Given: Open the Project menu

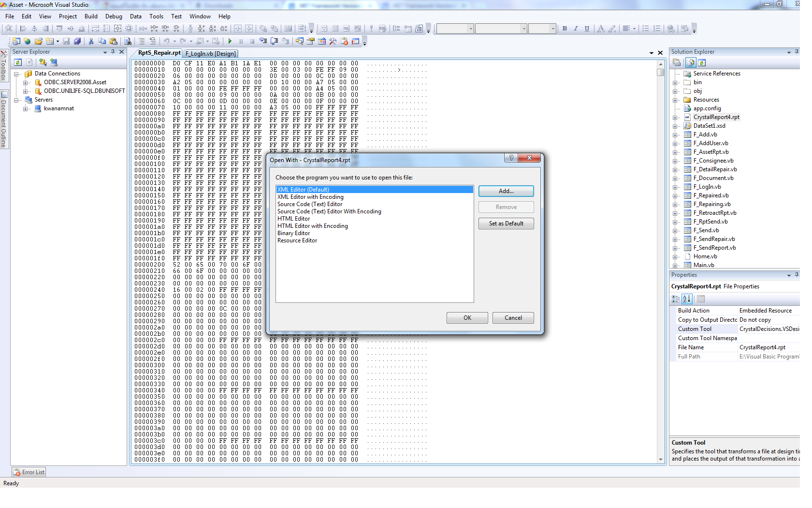Looking at the screenshot, I should pyautogui.click(x=68, y=16).
